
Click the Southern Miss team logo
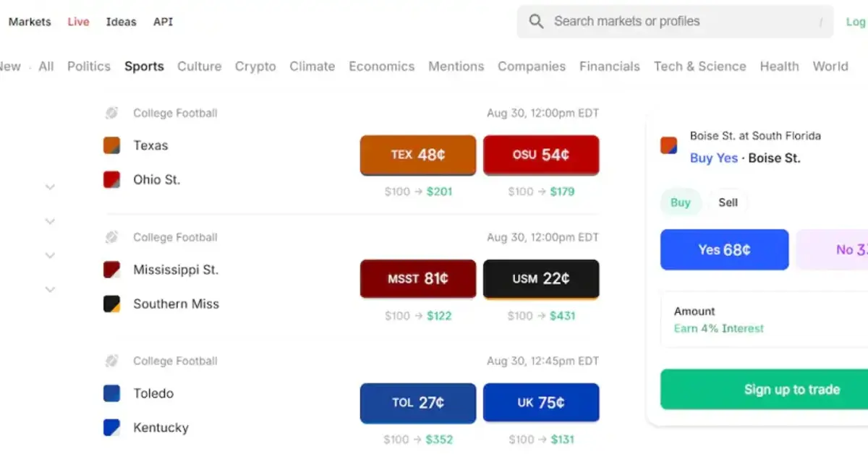[x=111, y=304]
